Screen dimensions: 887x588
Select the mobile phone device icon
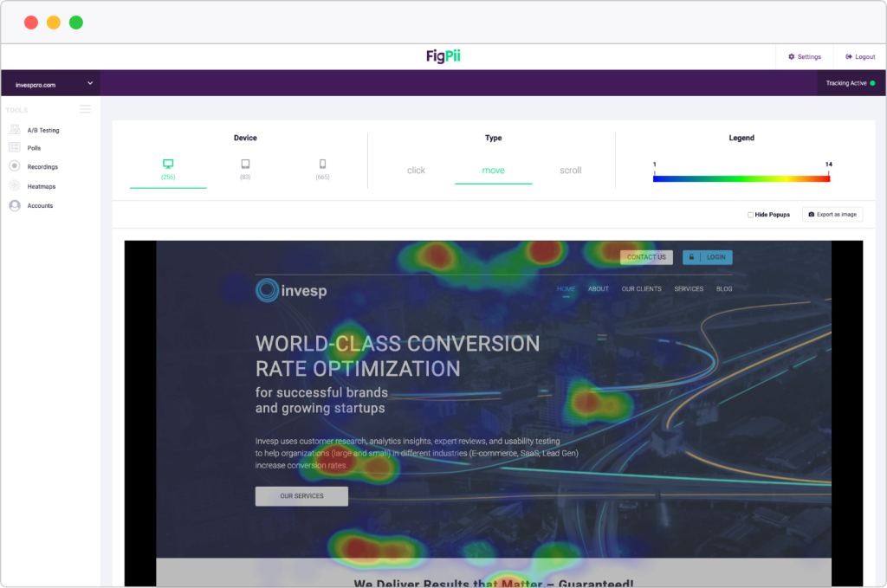tap(322, 164)
